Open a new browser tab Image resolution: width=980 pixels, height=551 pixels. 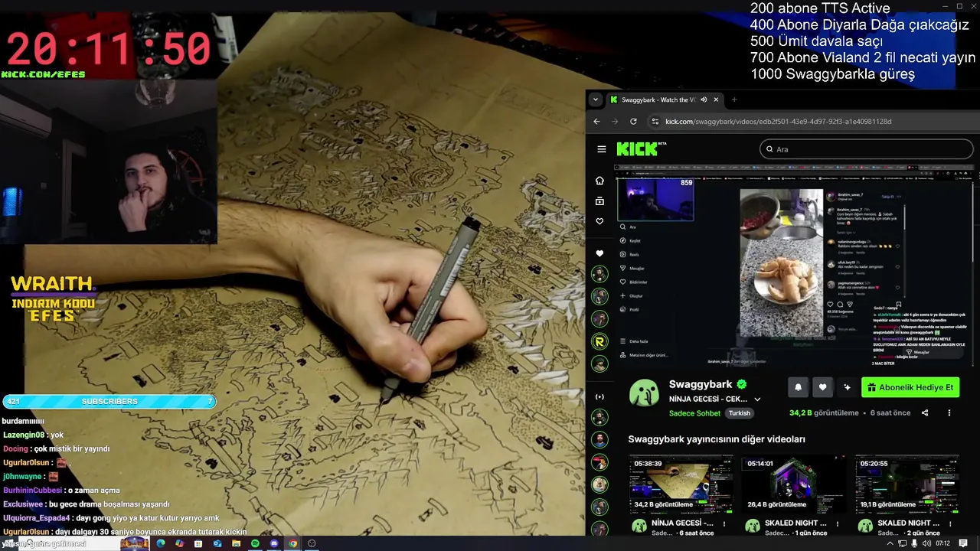point(733,99)
